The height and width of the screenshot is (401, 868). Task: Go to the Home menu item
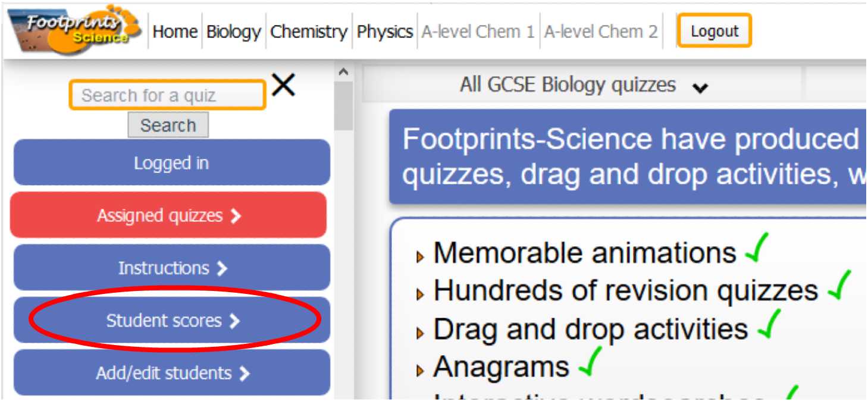175,32
